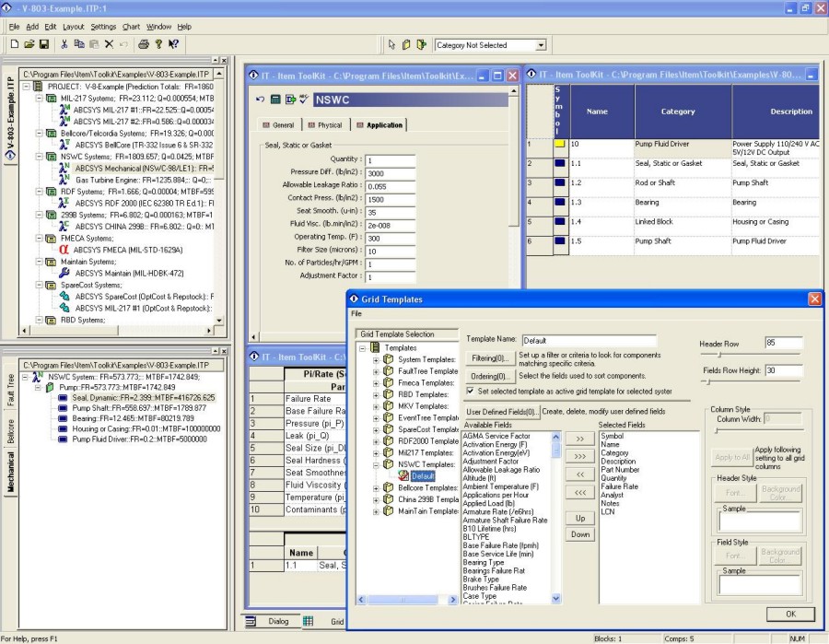829x644 pixels.
Task: Select the Bellcore vertical side tab
Action: 10,431
